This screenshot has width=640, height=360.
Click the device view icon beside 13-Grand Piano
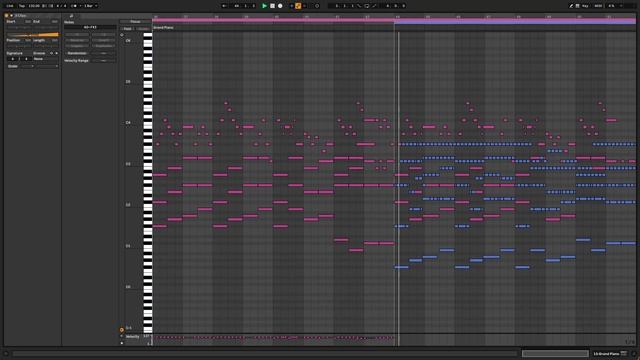point(624,353)
